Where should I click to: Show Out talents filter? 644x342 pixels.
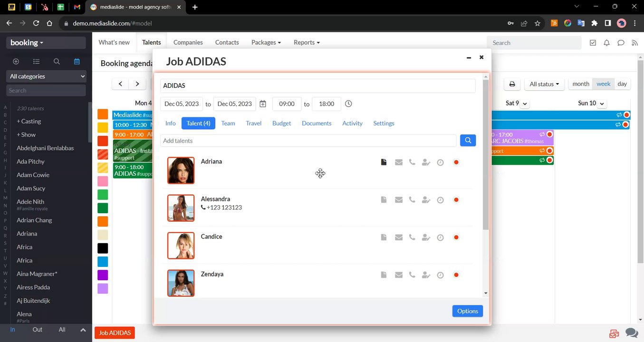(38, 329)
